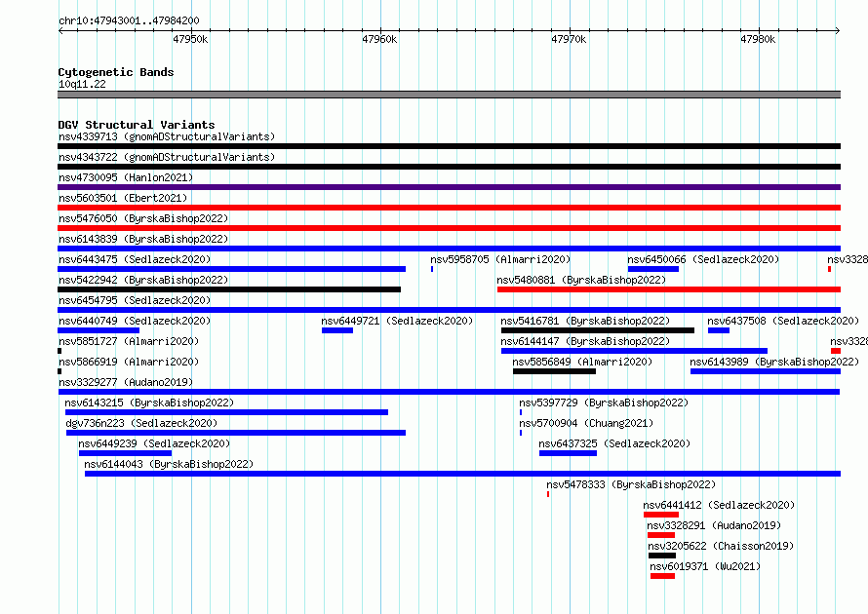Open the nsv6437325 (Sedlazeck2020) label
Image resolution: width=868 pixels, height=614 pixels.
pyautogui.click(x=614, y=443)
